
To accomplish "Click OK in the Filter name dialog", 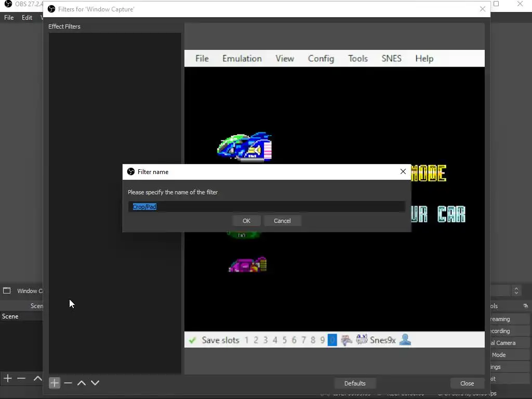I will click(x=246, y=220).
